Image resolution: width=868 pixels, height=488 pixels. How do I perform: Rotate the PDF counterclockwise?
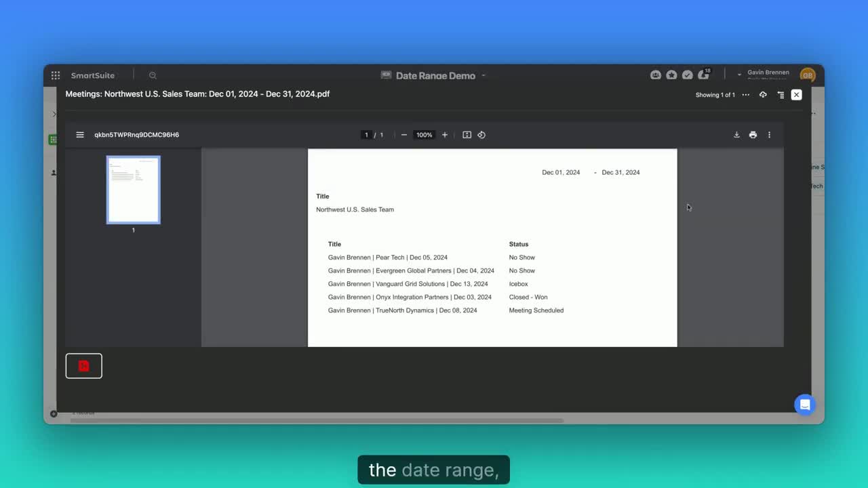click(x=481, y=135)
